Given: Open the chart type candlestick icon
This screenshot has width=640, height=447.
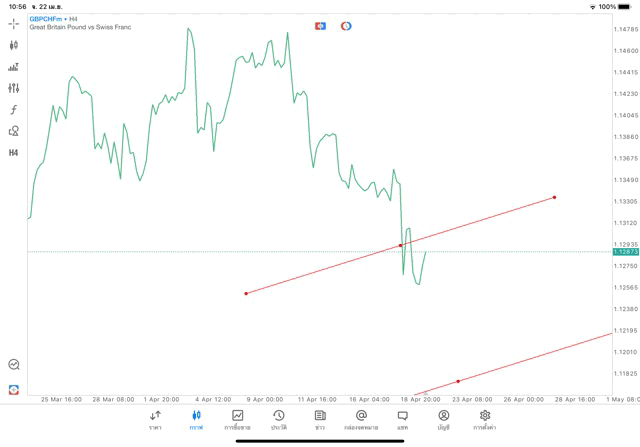Looking at the screenshot, I should [x=14, y=45].
